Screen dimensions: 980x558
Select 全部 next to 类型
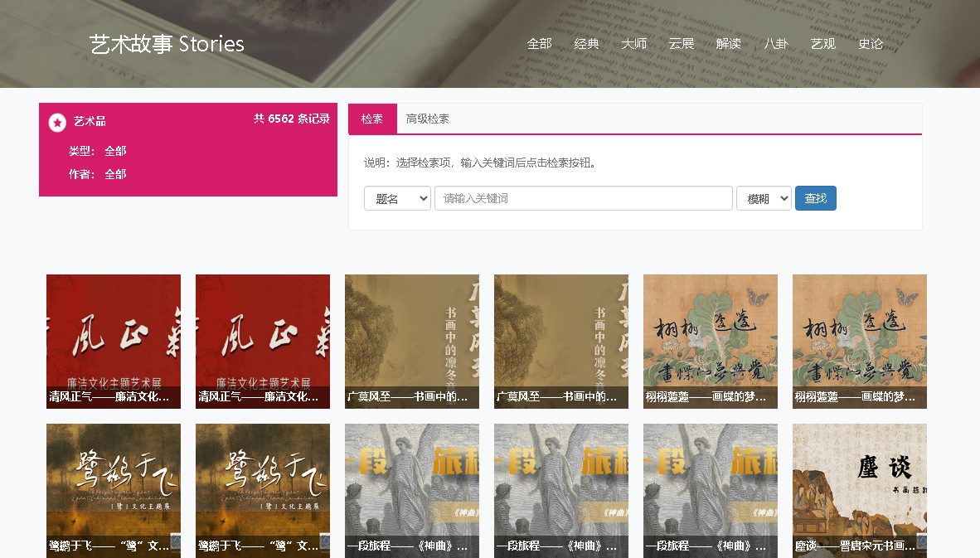115,151
